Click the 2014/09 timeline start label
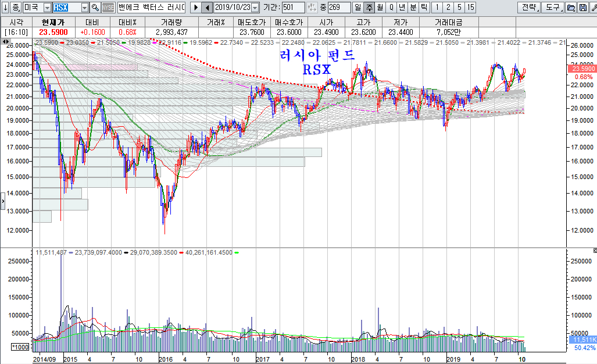Viewport: 597px width, 364px height. click(44, 359)
